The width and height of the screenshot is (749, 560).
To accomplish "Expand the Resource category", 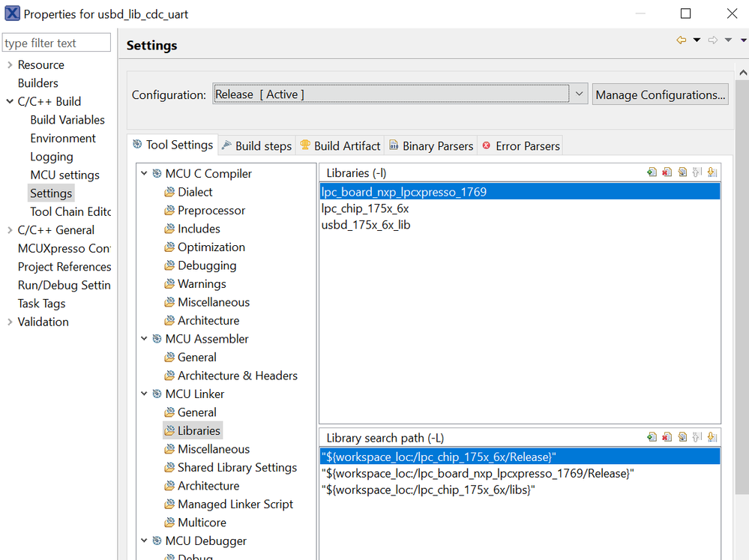I will point(10,65).
